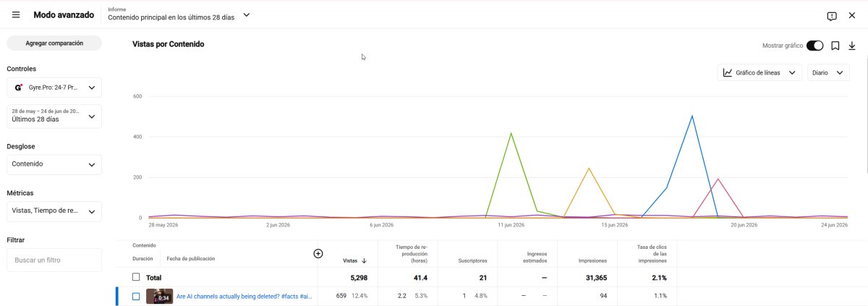The image size is (868, 306).
Task: Click the Gyre.Pro channel logo icon
Action: (x=19, y=88)
